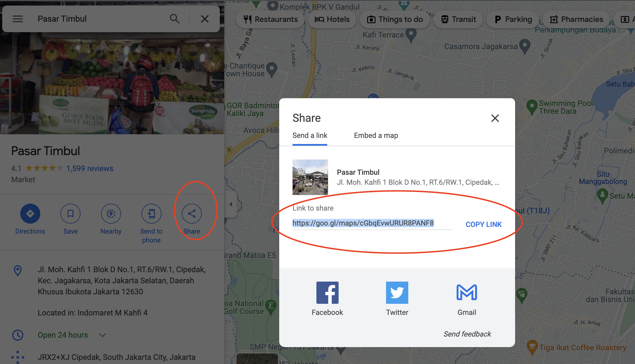The height and width of the screenshot is (364, 635).
Task: Click the Facebook share icon
Action: (x=327, y=292)
